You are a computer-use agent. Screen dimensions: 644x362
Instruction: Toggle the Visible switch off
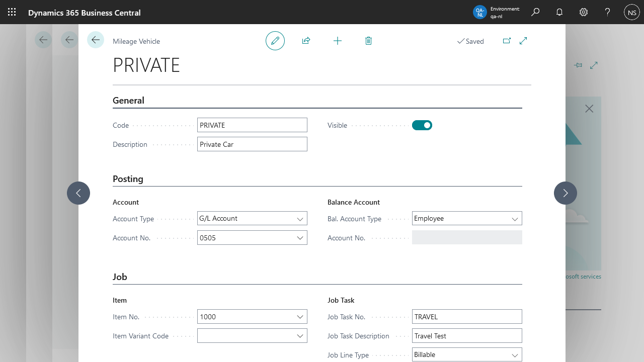[x=422, y=125]
